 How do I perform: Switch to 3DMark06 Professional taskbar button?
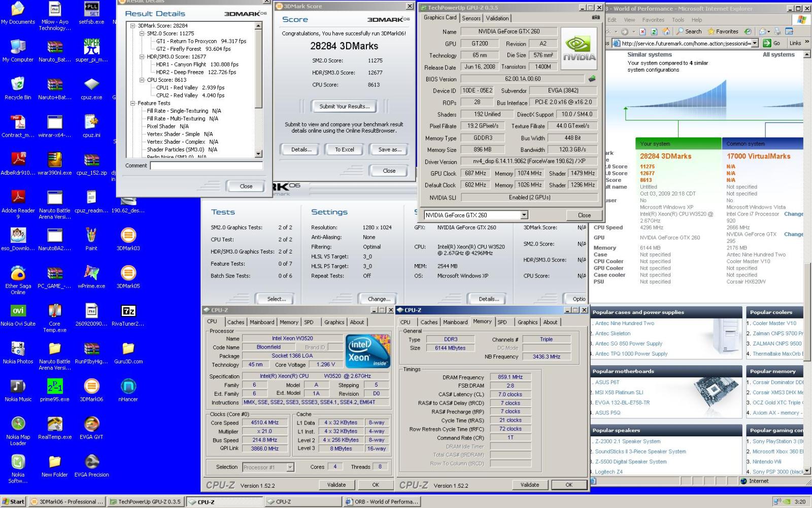[67, 501]
